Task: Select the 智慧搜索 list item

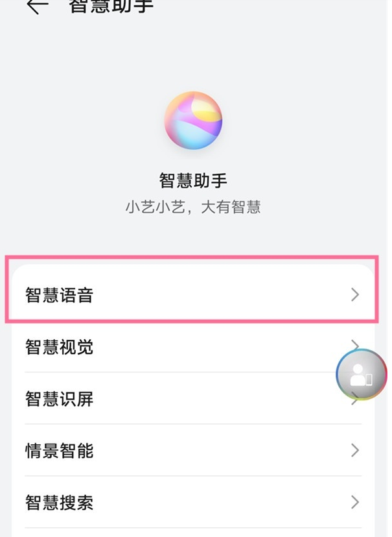Action: [193, 502]
